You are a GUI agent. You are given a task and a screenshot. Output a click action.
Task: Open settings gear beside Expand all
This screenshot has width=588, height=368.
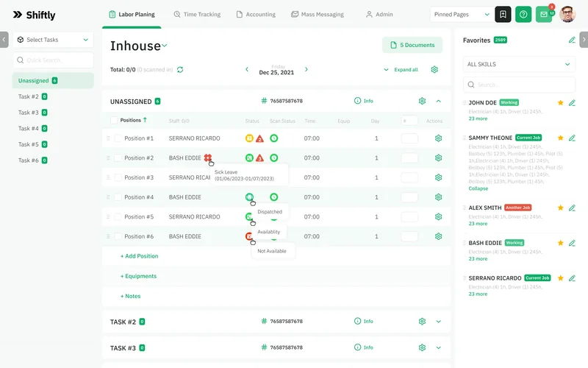(x=434, y=69)
